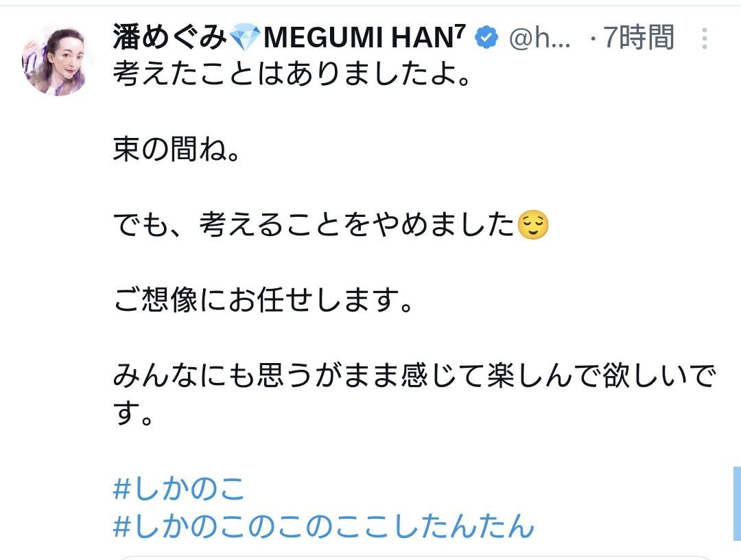Click the tweet line 束の間ね。
The height and width of the screenshot is (560, 741).
(177, 150)
